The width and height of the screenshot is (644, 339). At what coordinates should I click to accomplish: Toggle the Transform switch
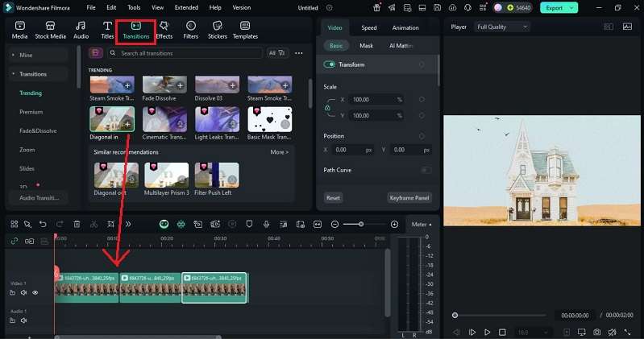[x=330, y=64]
